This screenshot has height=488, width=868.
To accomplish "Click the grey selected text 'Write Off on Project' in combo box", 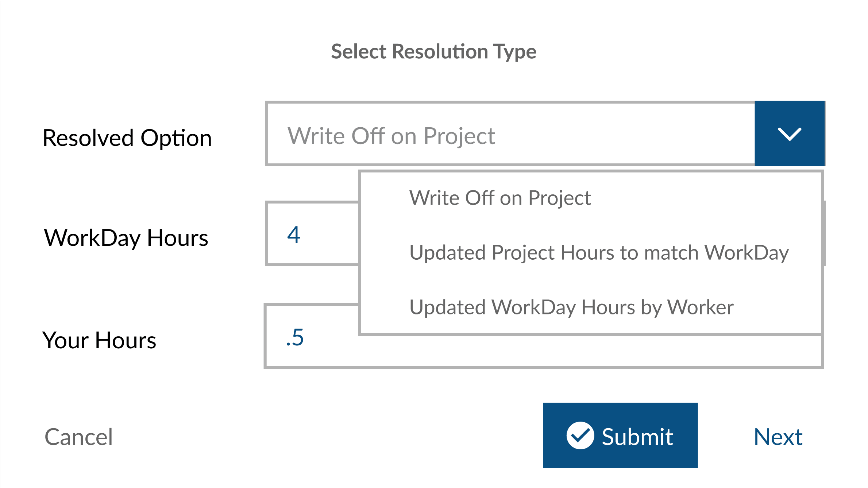I will tap(391, 136).
